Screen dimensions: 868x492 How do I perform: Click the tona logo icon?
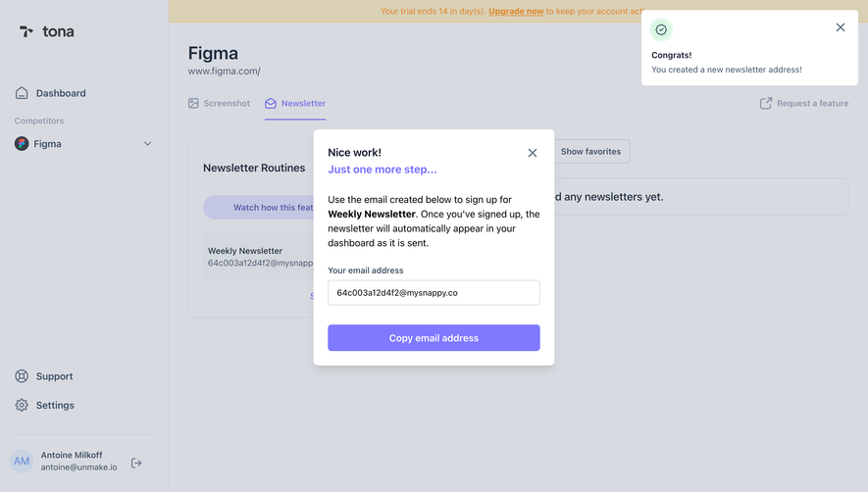[26, 31]
